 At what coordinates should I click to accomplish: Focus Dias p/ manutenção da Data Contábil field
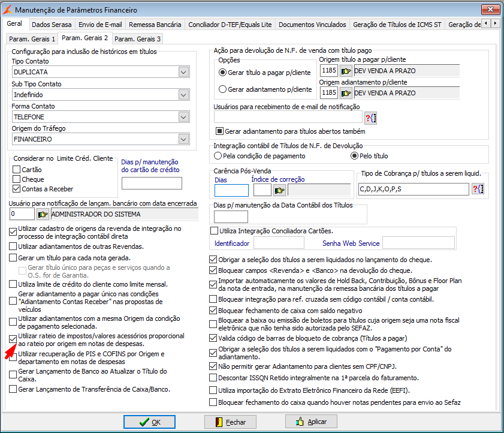click(231, 217)
